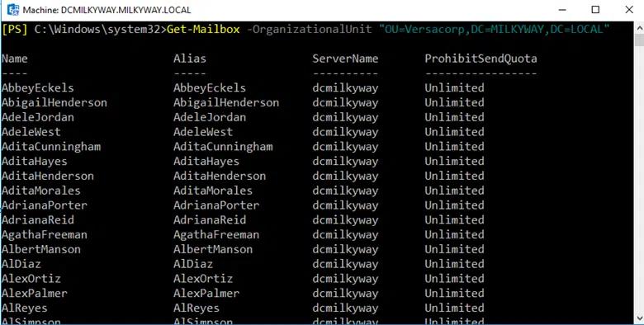Screen dimensions: 644x325
Task: Click the Name column header
Action: (x=15, y=59)
